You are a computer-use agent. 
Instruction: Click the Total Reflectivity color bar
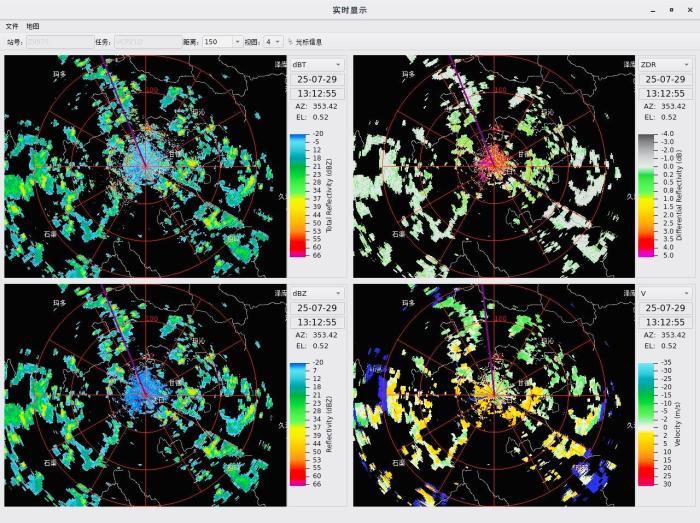[x=296, y=195]
